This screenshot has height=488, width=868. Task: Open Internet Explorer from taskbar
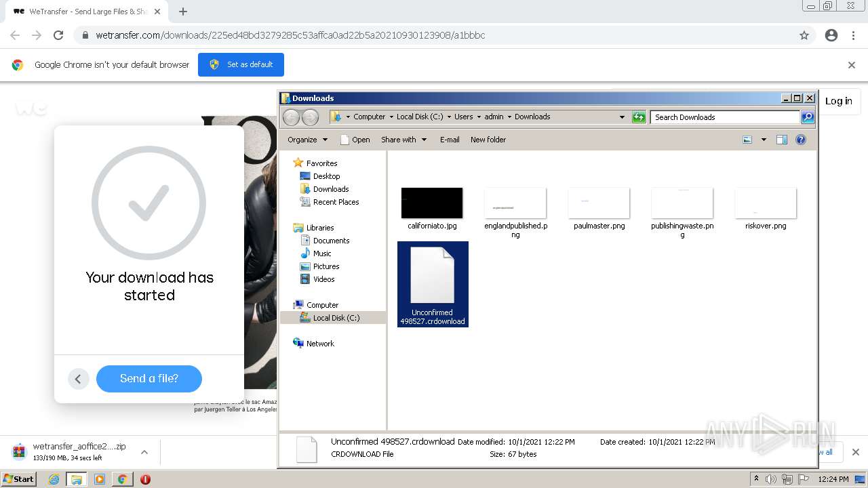(x=54, y=479)
